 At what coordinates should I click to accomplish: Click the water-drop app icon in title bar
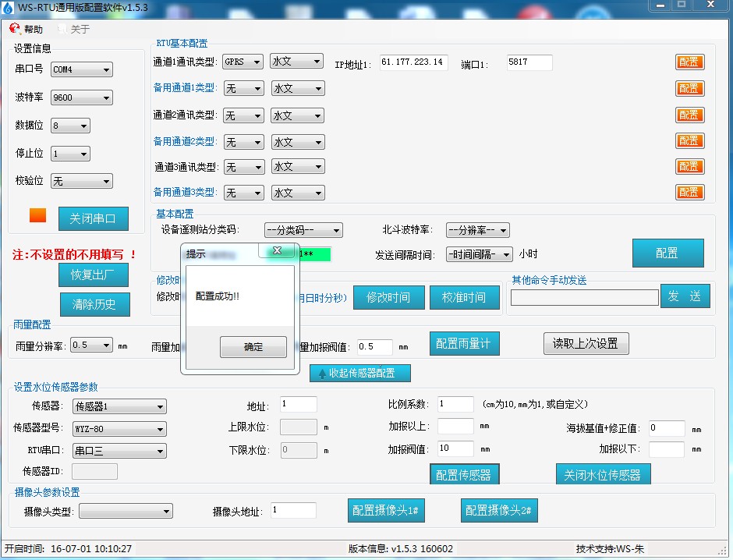(x=9, y=8)
